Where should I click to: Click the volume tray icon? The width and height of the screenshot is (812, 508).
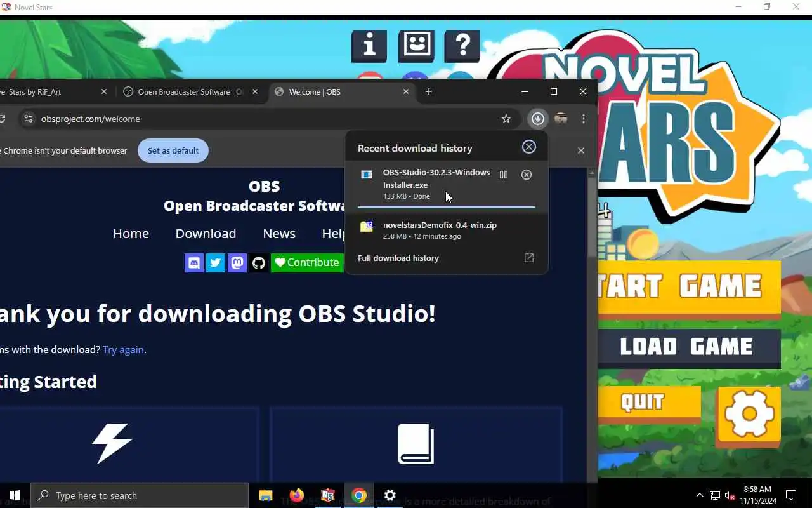pos(730,495)
